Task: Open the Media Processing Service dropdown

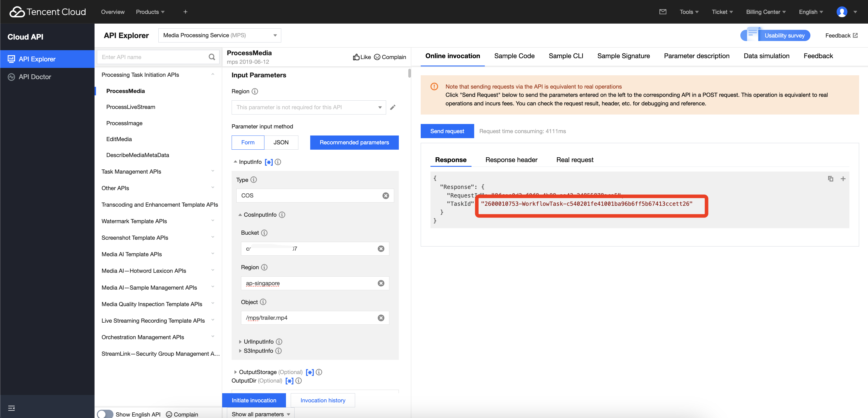Action: [220, 35]
